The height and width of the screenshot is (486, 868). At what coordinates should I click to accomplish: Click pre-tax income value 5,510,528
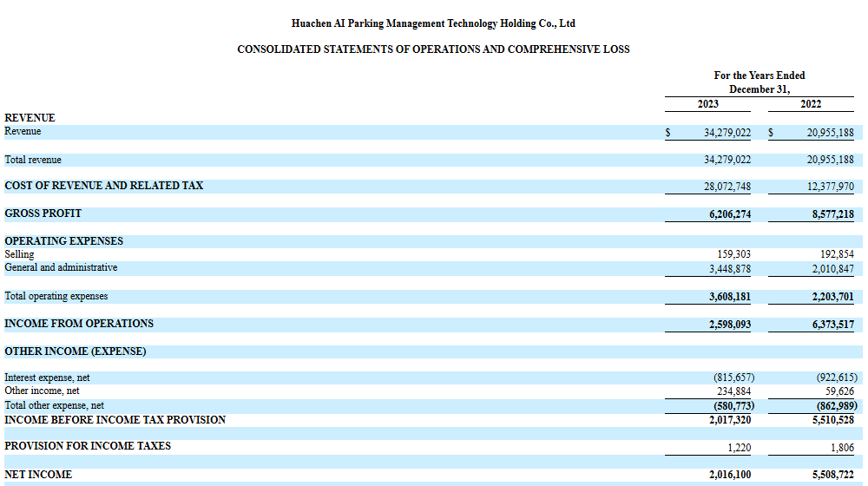click(833, 420)
